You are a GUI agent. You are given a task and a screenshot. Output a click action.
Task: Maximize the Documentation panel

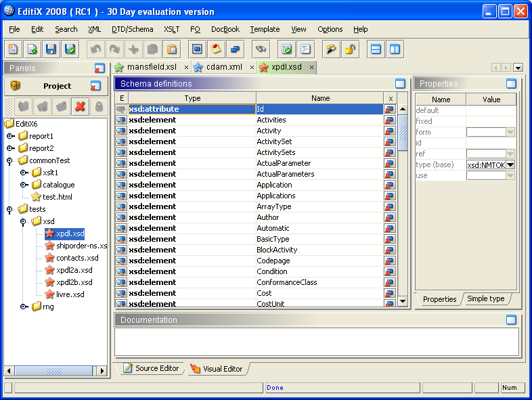click(511, 319)
